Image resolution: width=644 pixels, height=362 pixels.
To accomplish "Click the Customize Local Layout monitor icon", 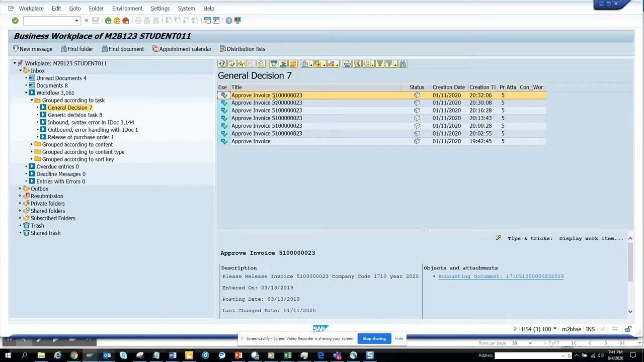I will pyautogui.click(x=238, y=21).
